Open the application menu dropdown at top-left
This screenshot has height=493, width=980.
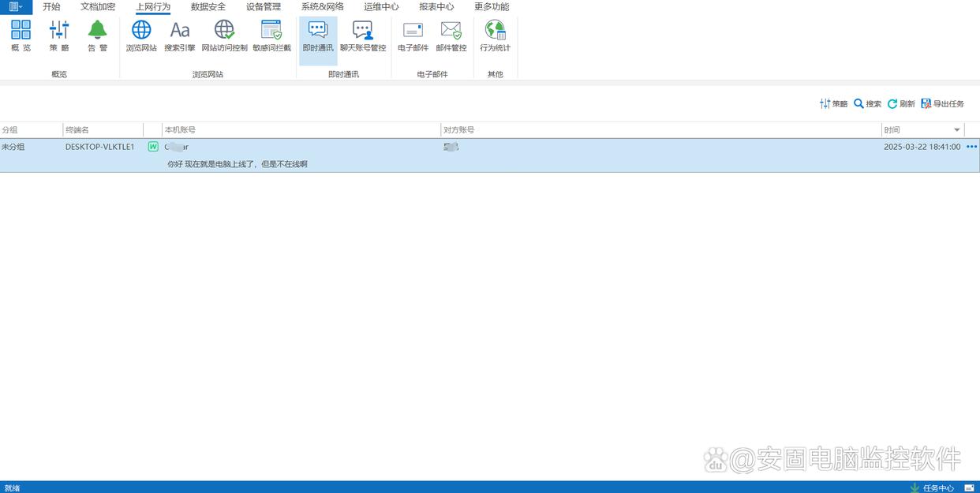[x=16, y=7]
